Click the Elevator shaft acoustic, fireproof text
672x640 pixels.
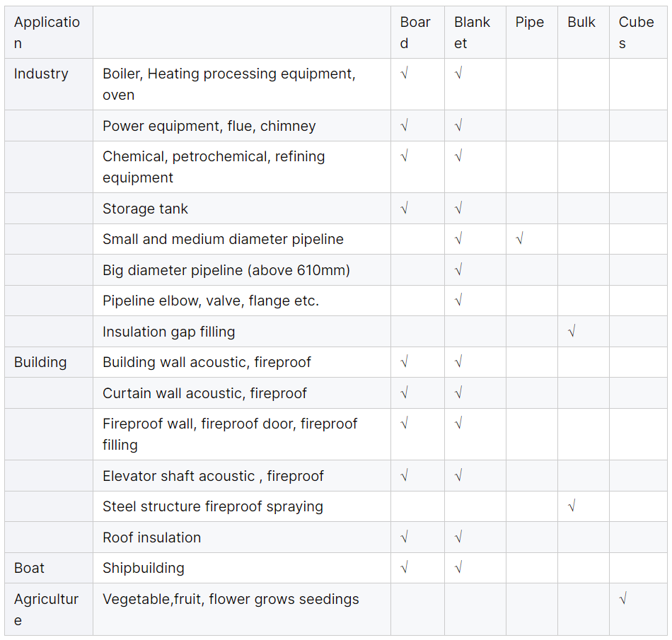point(213,476)
